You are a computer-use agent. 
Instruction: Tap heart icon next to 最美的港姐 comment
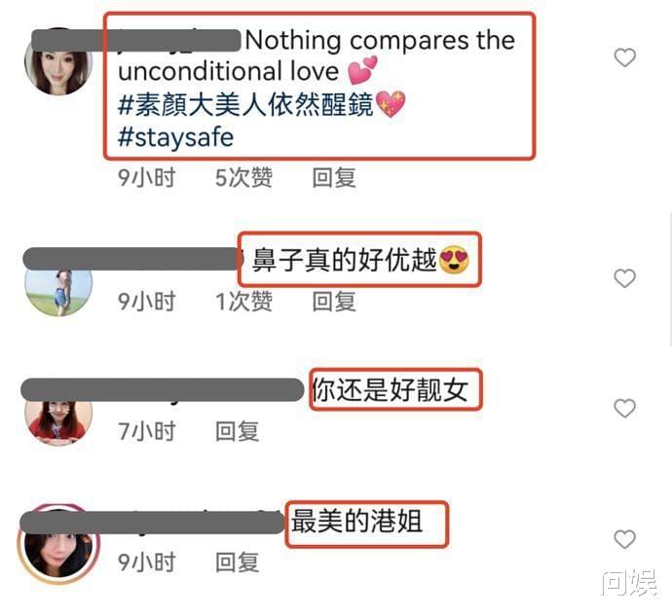[x=624, y=539]
